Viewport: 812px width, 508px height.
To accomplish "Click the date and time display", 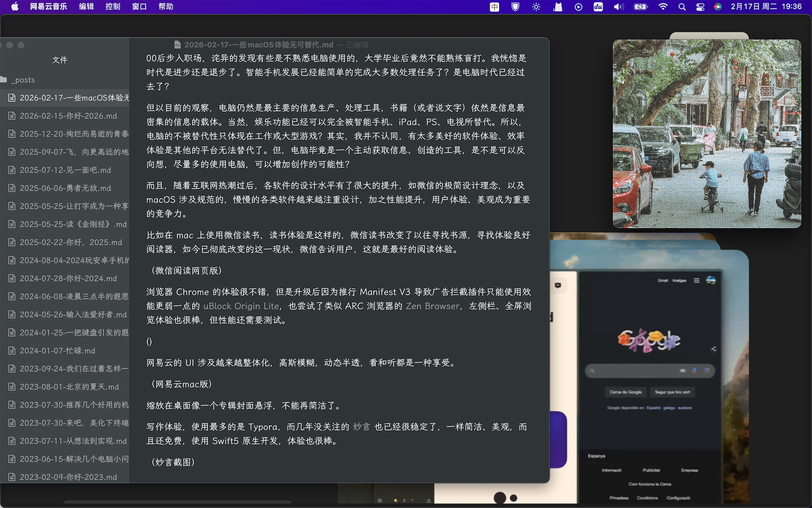I will tap(766, 7).
